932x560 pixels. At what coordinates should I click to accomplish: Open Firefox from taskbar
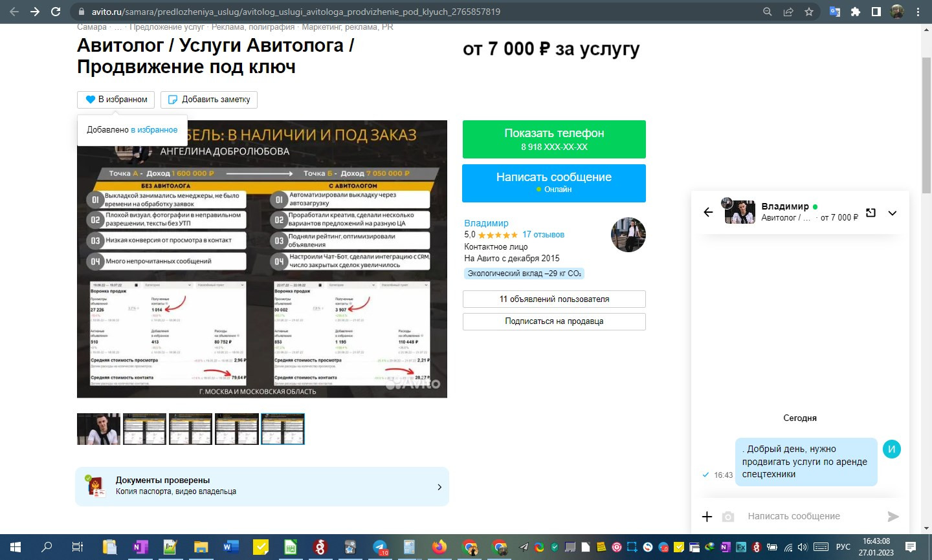coord(439,547)
